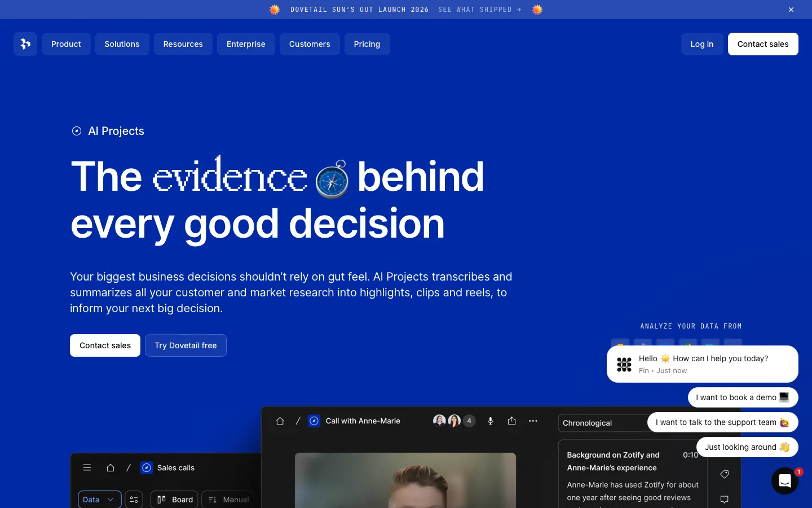The height and width of the screenshot is (508, 812).
Task: Click Contact sales below the hero text
Action: point(105,345)
